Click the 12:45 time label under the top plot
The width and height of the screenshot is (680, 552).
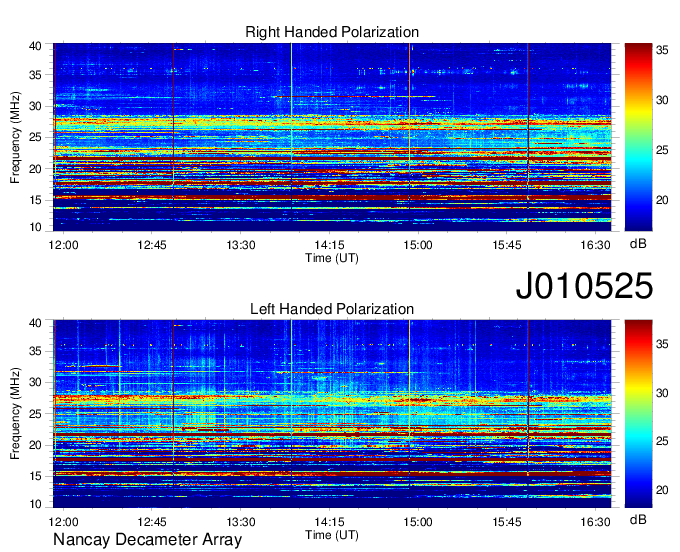152,245
